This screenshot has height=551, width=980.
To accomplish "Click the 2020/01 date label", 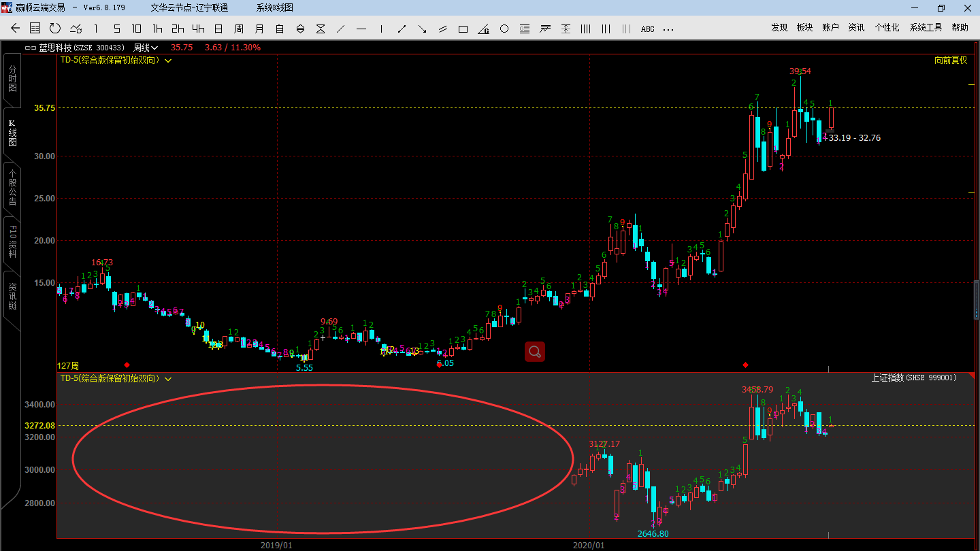I will [589, 546].
